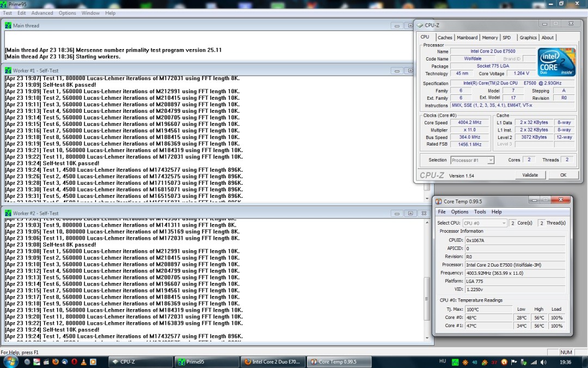Click the clapperboard quick launch icon
The width and height of the screenshot is (588, 368).
point(46,362)
